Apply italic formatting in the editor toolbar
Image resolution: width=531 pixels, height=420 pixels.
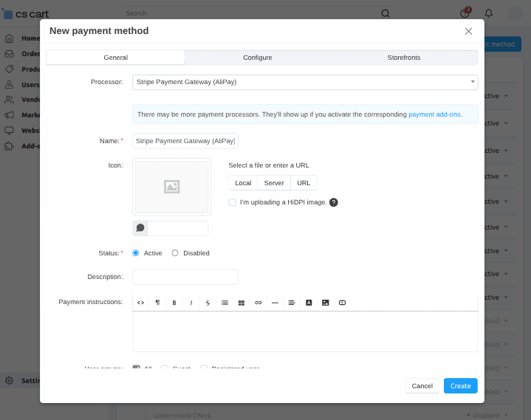click(191, 303)
